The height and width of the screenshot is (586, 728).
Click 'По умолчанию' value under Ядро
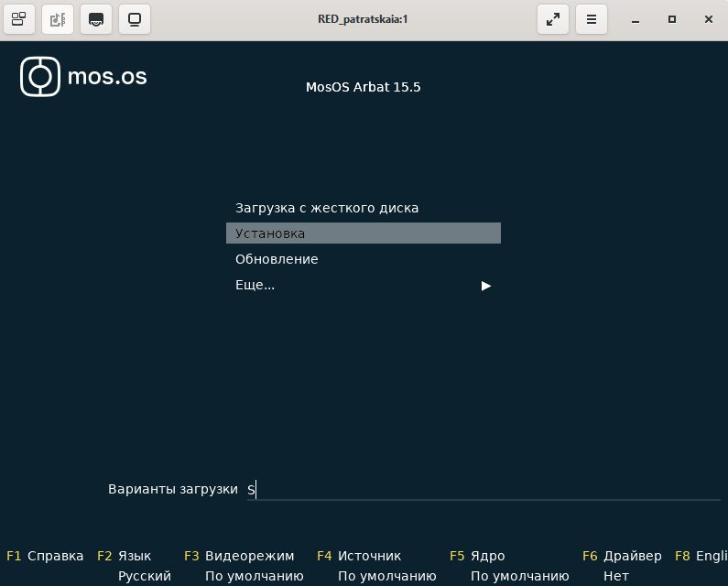point(520,576)
